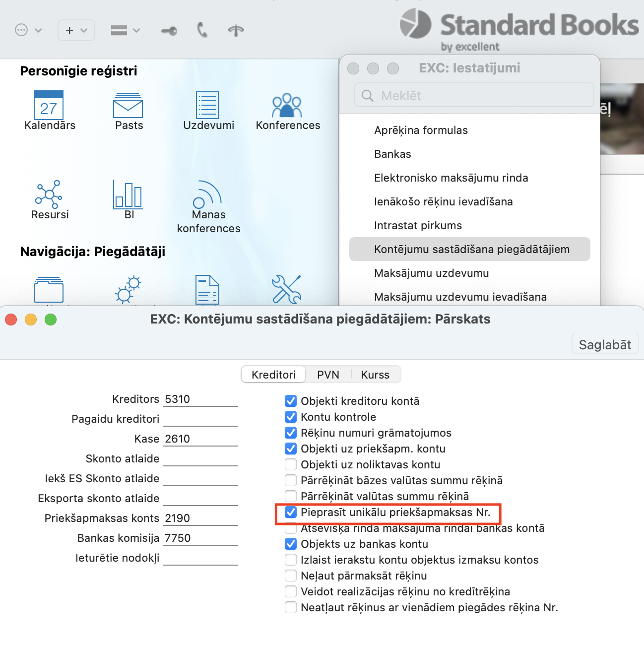Screen dimensions: 644x645
Task: Open the Konferences icon
Action: [x=287, y=105]
